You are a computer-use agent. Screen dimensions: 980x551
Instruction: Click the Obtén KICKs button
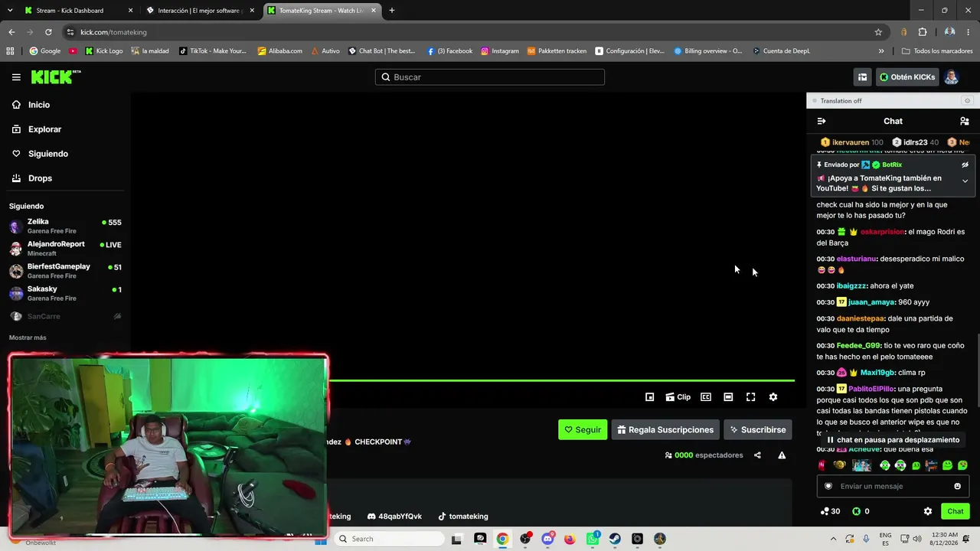907,77
